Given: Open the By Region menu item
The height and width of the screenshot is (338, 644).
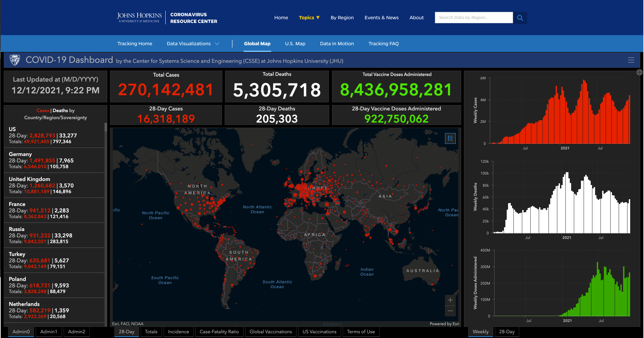Looking at the screenshot, I should (342, 18).
